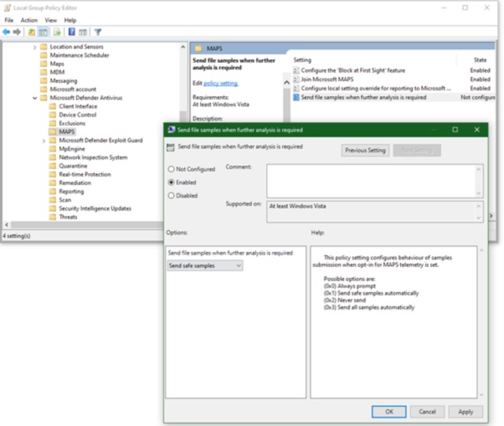Click the Export List toolbar icon

tap(57, 31)
